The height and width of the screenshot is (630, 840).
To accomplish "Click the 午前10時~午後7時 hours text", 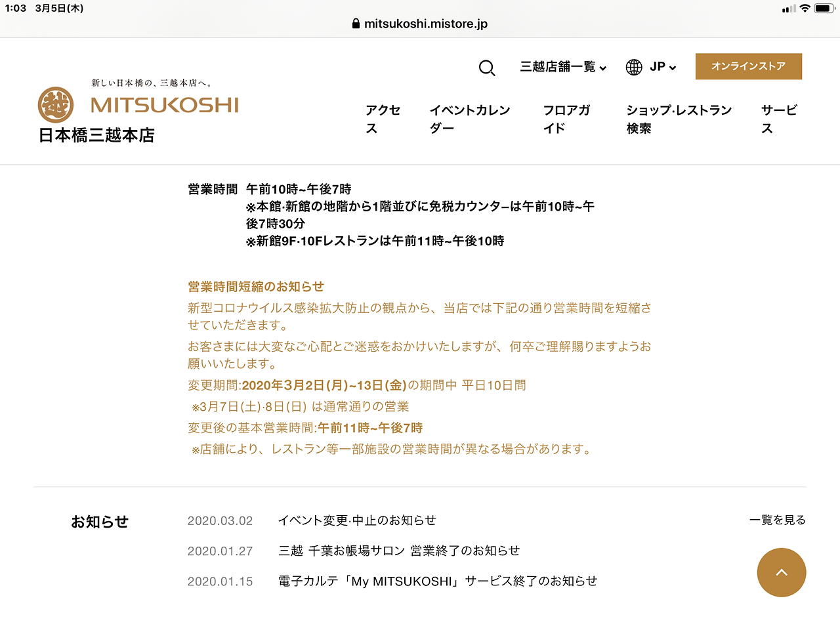I will [299, 189].
